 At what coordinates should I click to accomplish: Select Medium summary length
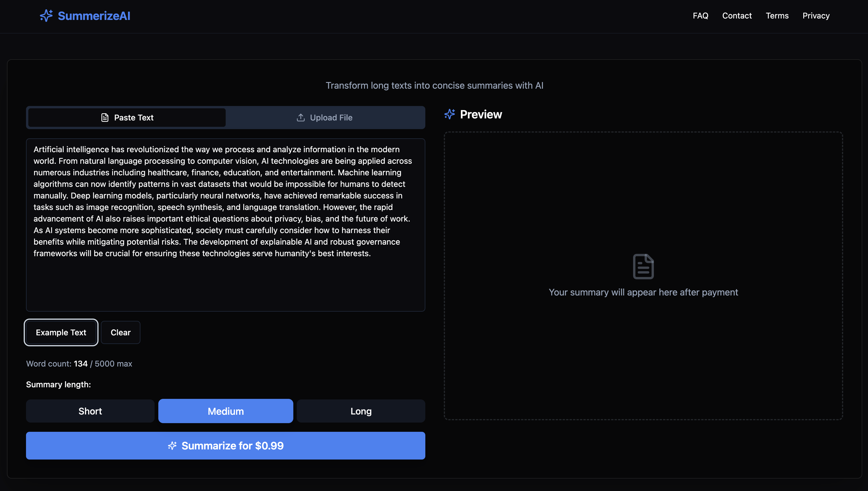point(225,411)
